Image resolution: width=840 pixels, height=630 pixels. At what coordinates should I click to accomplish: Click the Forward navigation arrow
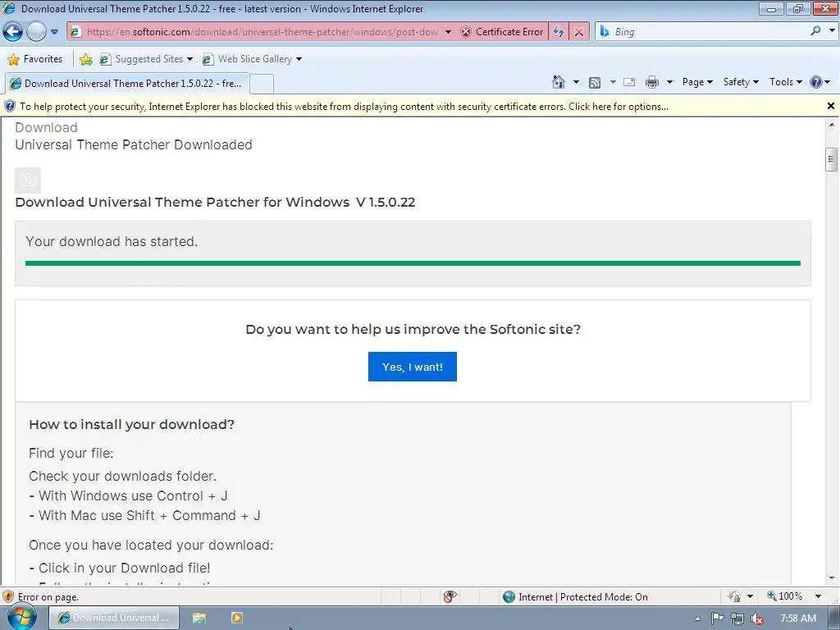[x=36, y=32]
